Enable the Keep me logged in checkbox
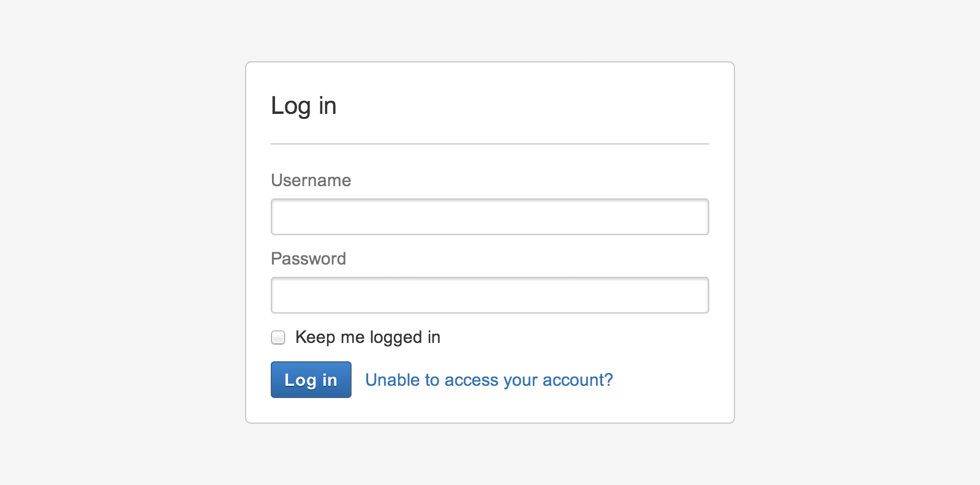Screen dimensions: 980x485 [278, 337]
